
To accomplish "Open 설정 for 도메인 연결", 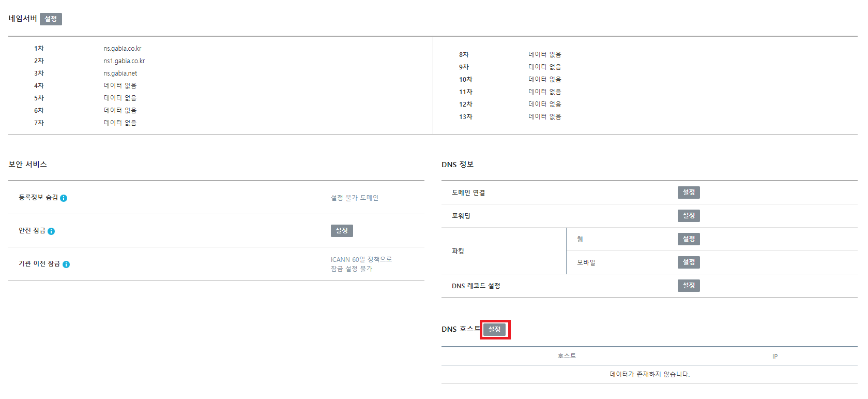I will tap(689, 193).
